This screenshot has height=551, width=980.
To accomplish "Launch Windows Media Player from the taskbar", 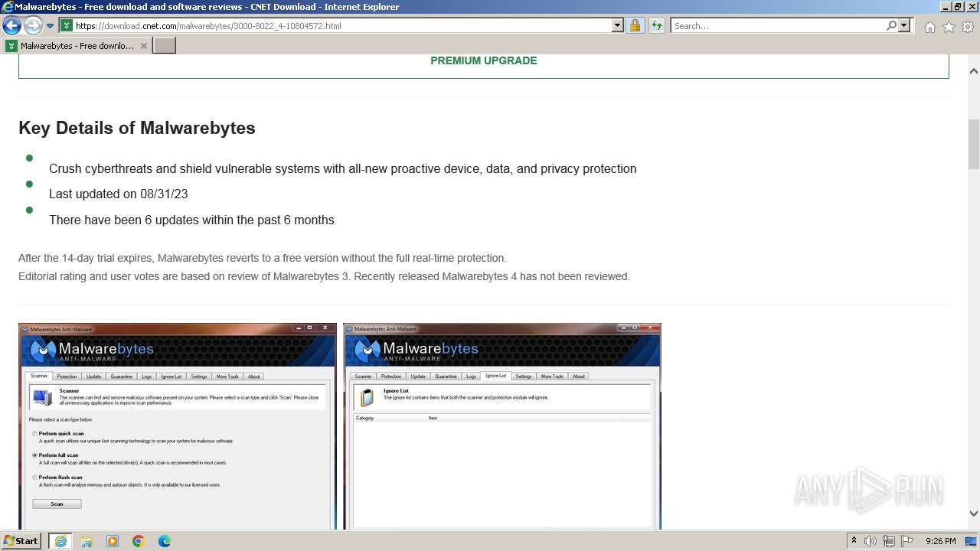I will click(113, 541).
